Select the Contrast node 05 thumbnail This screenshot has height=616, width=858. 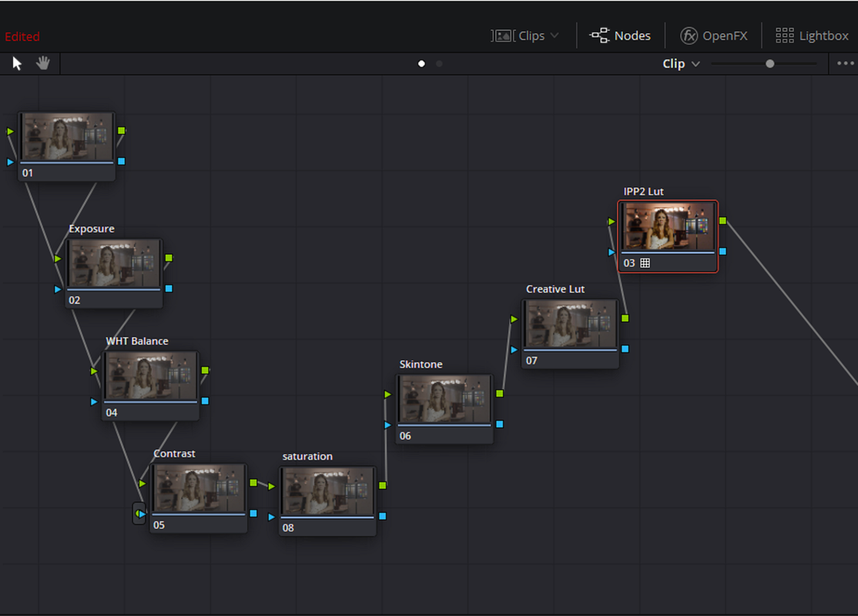tap(199, 488)
